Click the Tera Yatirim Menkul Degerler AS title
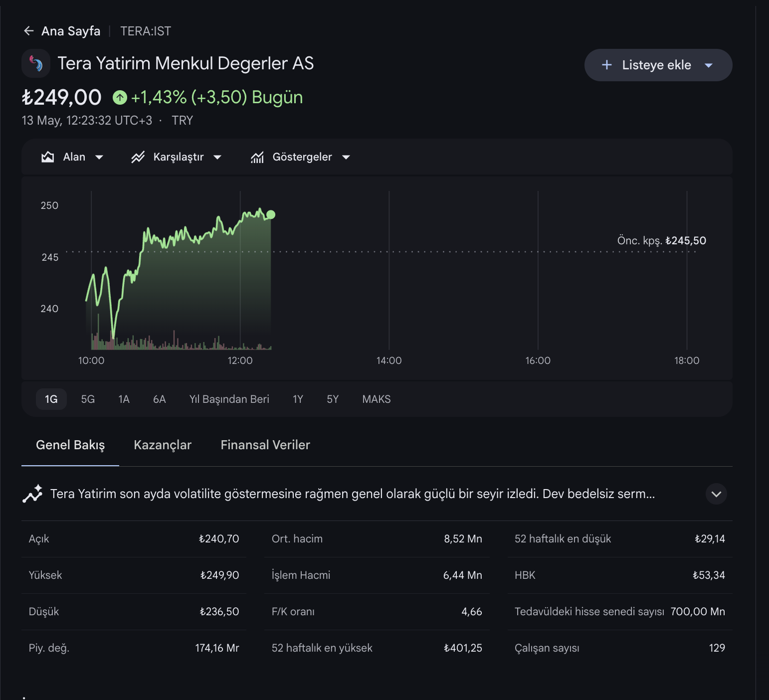This screenshot has width=769, height=700. [186, 63]
